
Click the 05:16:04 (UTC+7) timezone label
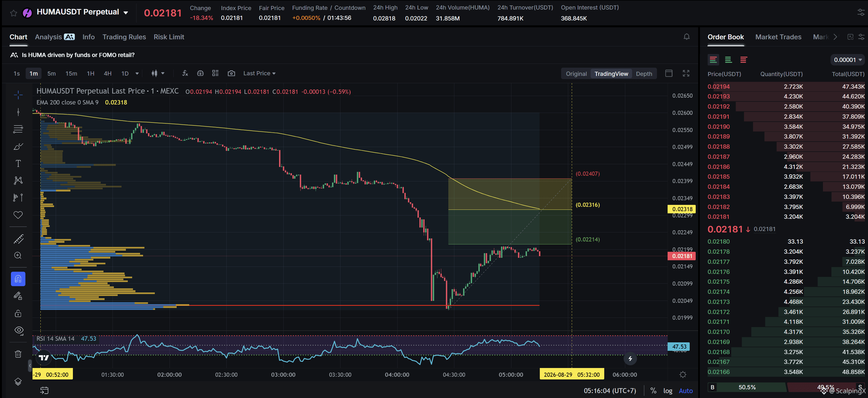pyautogui.click(x=610, y=391)
